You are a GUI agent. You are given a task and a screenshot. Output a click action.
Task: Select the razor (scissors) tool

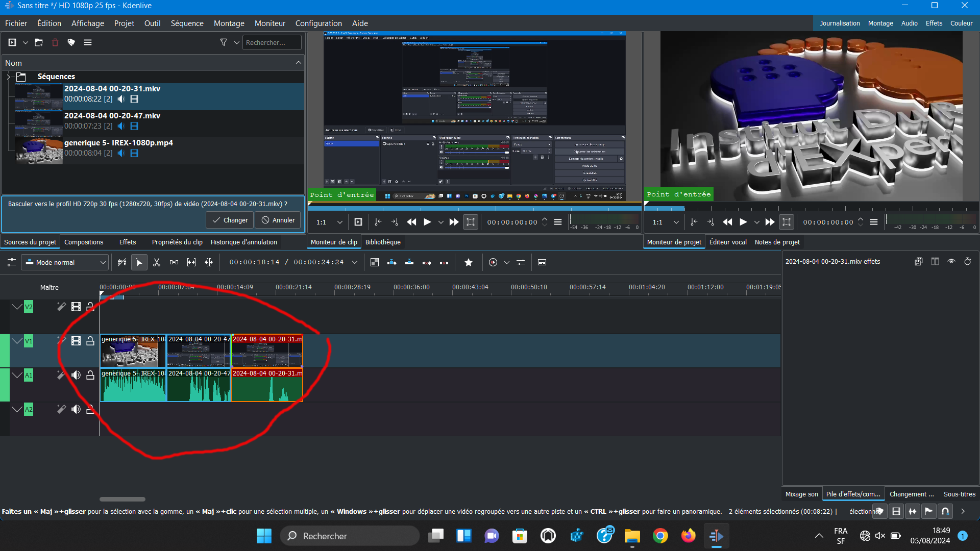[x=157, y=262]
